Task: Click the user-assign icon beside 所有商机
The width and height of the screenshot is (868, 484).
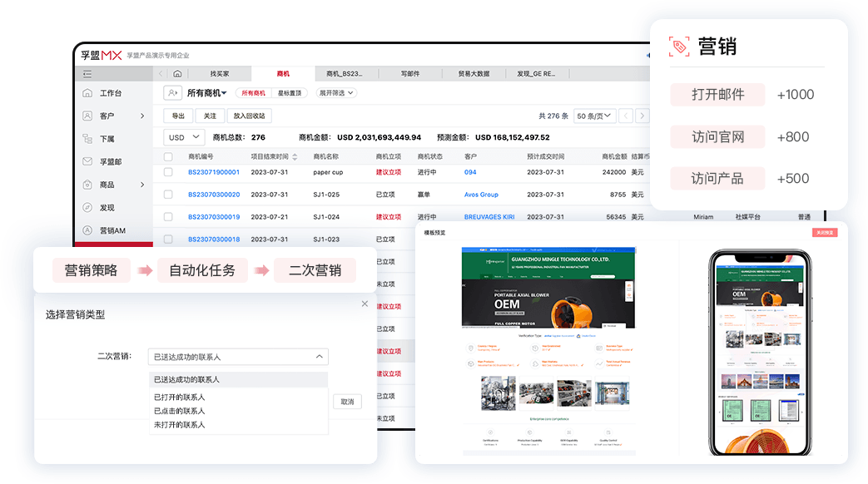Action: tap(172, 93)
